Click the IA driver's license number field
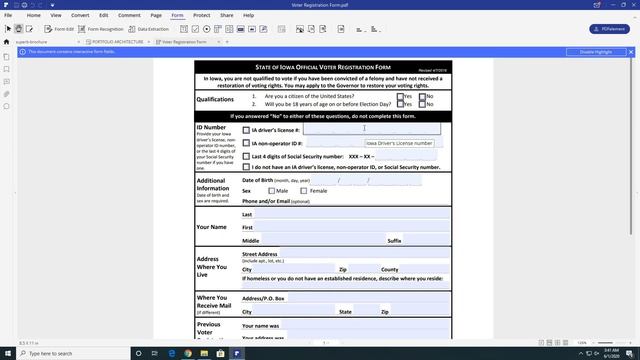Image resolution: width=640 pixels, height=360 pixels. tap(372, 129)
